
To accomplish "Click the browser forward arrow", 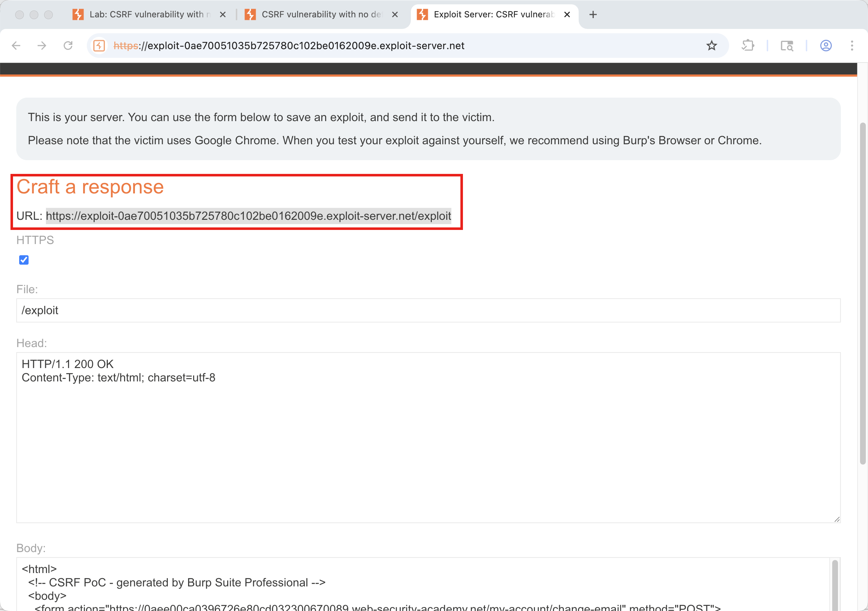I will click(x=42, y=46).
